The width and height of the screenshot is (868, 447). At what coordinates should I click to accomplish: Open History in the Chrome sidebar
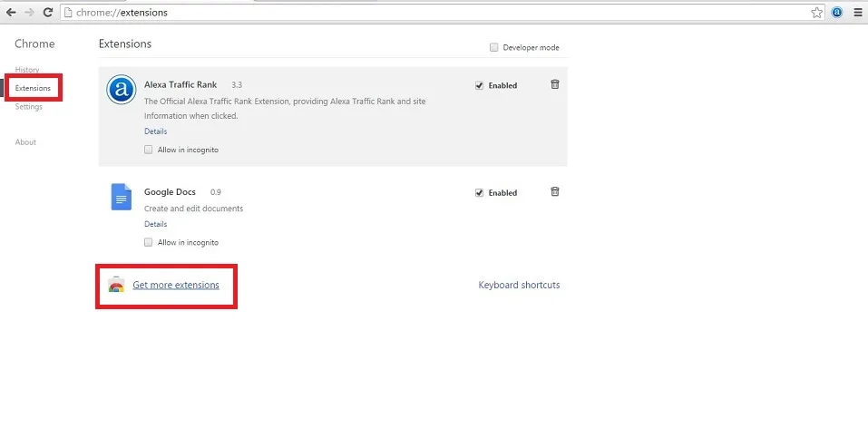[x=27, y=70]
